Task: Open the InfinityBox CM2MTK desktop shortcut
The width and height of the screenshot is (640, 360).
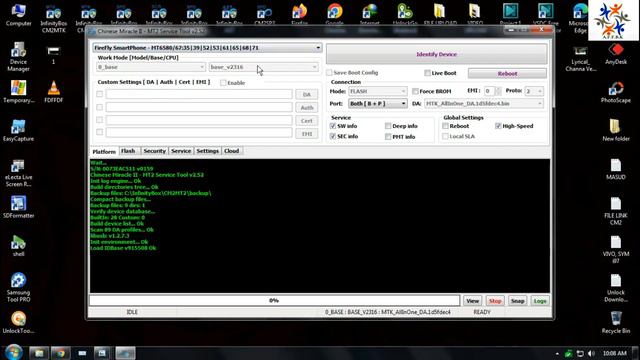Action: (x=53, y=19)
